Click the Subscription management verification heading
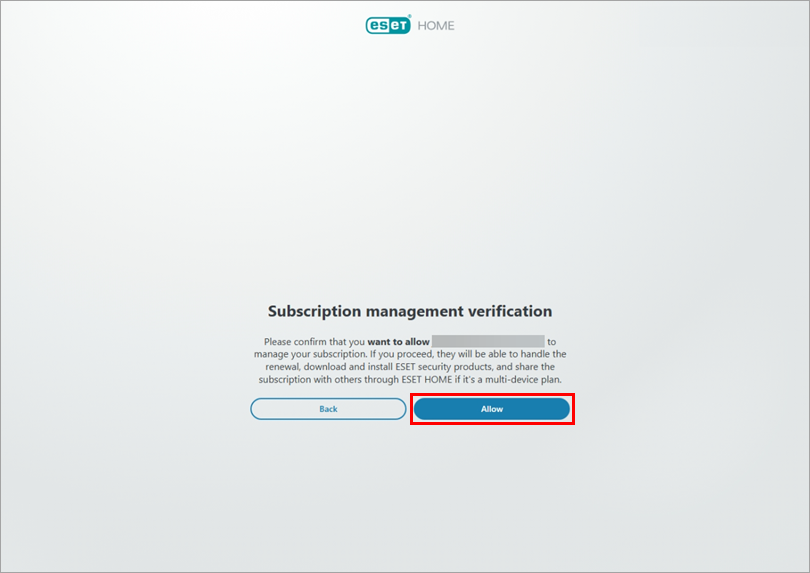This screenshot has height=573, width=810. (410, 311)
